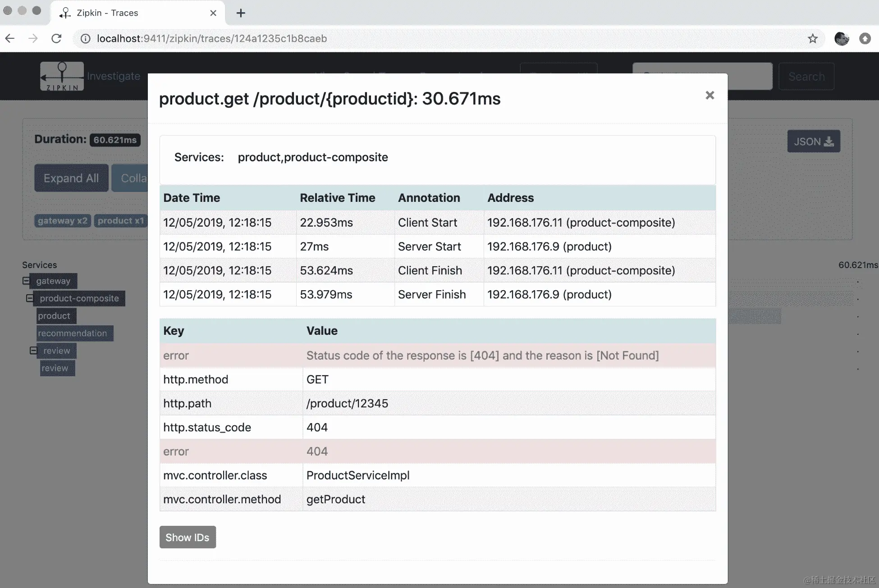Go back to previous page
879x588 pixels.
10,39
